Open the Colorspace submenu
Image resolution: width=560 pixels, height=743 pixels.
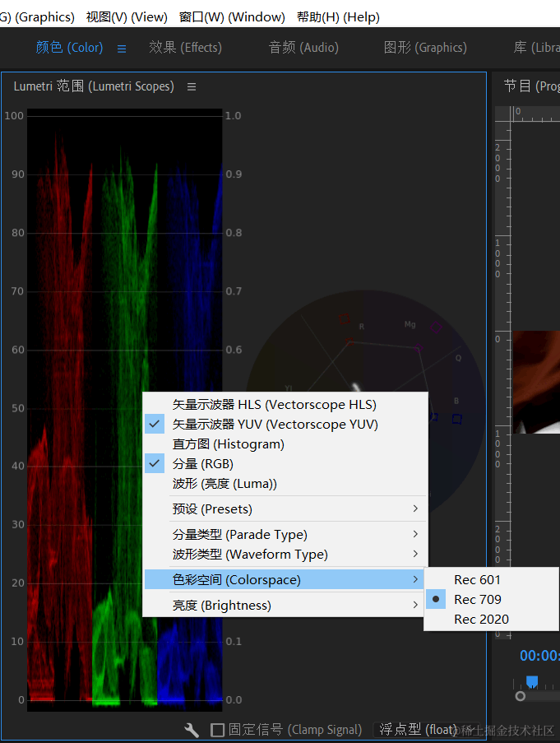click(285, 580)
